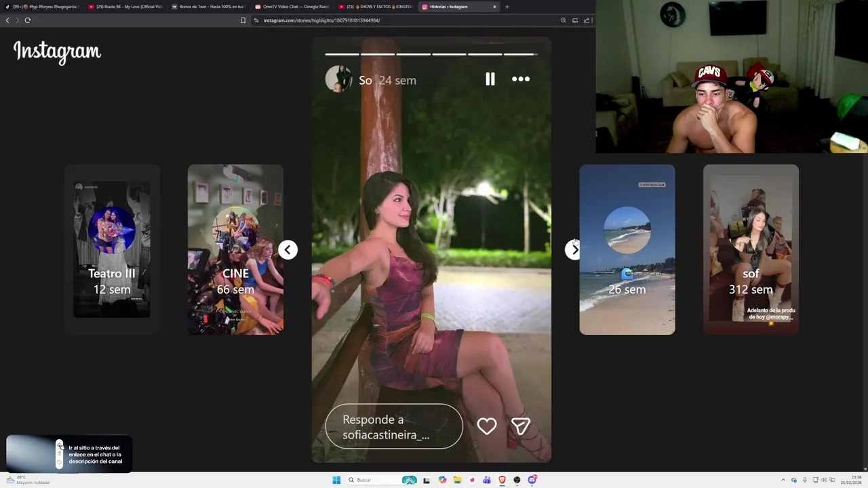Open the 'So' username next to the avatar
Image resolution: width=868 pixels, height=488 pixels.
[x=366, y=80]
